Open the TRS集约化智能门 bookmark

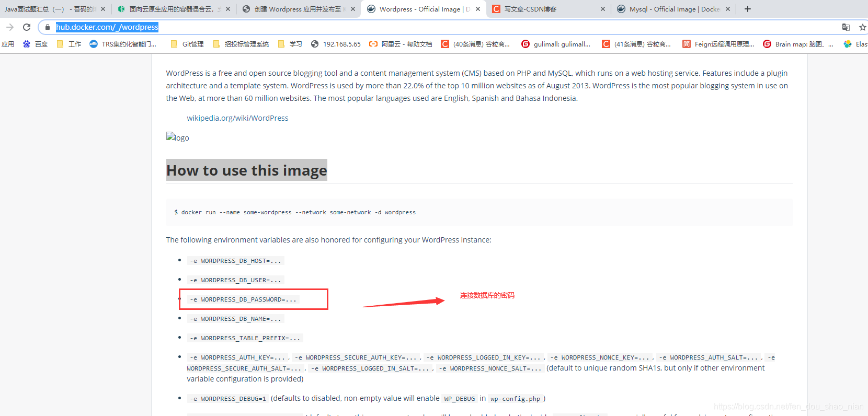123,44
